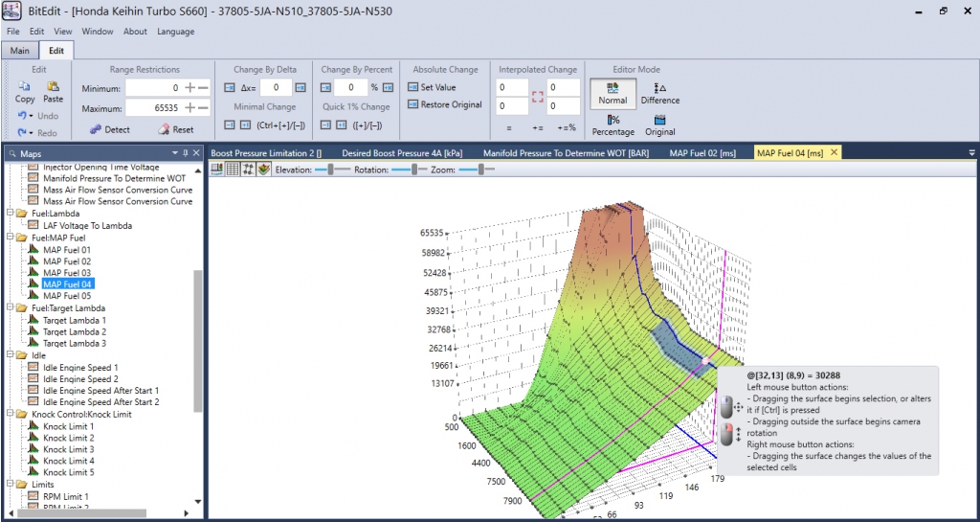Decrease the Maximum range with minus
This screenshot has width=980, height=522.
click(x=203, y=108)
